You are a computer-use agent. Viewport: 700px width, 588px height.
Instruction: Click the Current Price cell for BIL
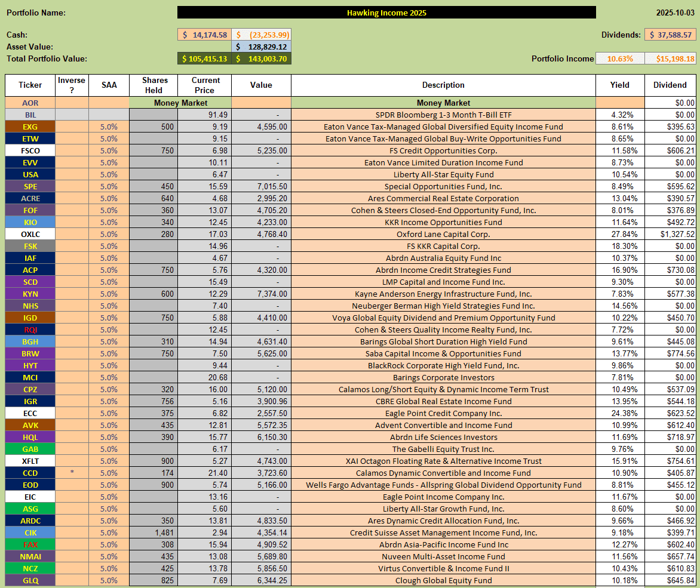click(x=204, y=115)
